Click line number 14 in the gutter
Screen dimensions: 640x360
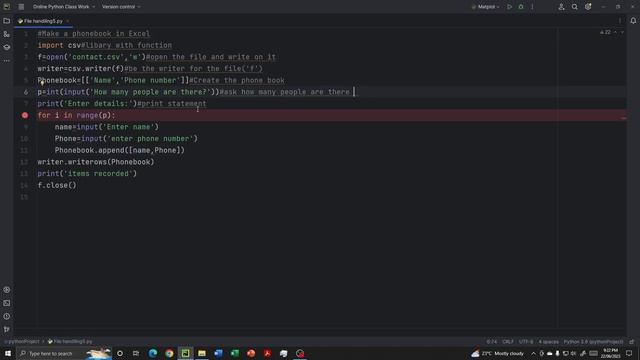click(x=24, y=185)
